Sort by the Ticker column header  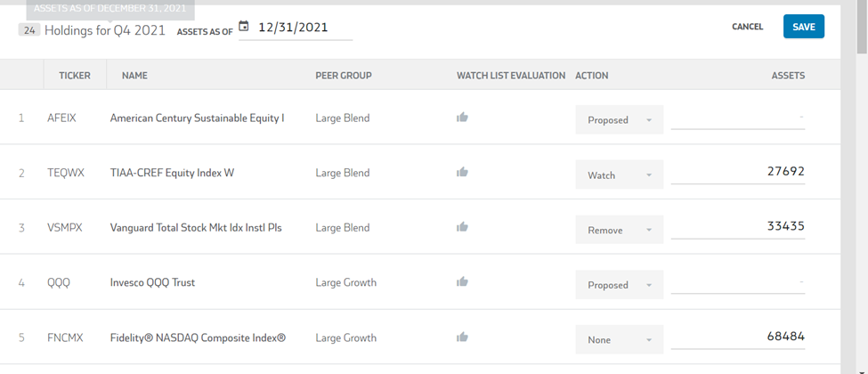click(75, 76)
